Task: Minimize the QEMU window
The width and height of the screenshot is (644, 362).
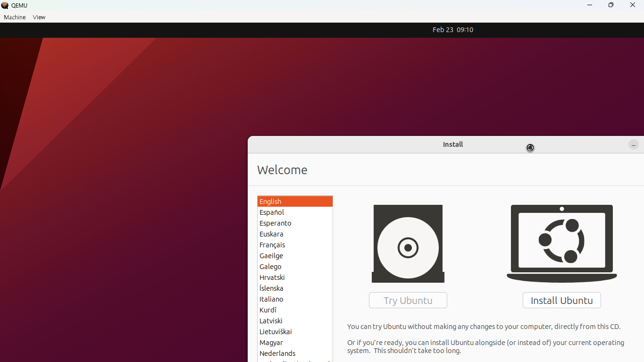Action: click(x=590, y=5)
